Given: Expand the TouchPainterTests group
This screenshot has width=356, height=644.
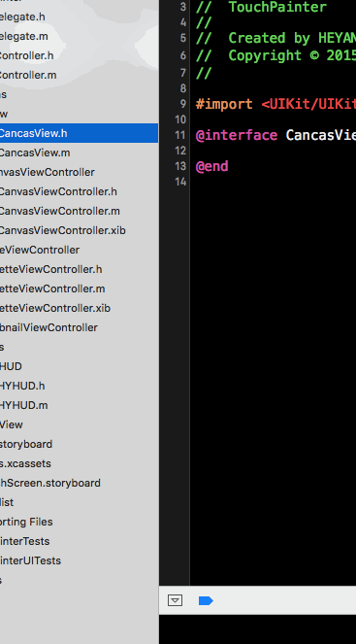Looking at the screenshot, I should coord(24,541).
